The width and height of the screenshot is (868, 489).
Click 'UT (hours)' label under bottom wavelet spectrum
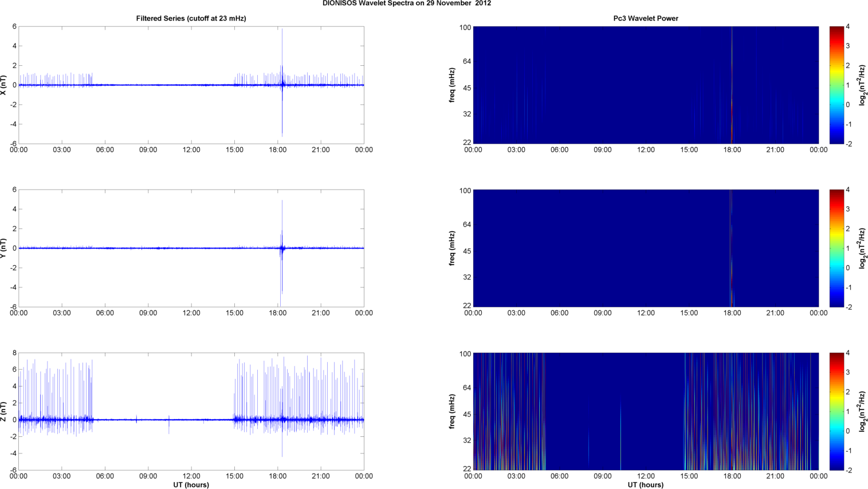pyautogui.click(x=646, y=485)
